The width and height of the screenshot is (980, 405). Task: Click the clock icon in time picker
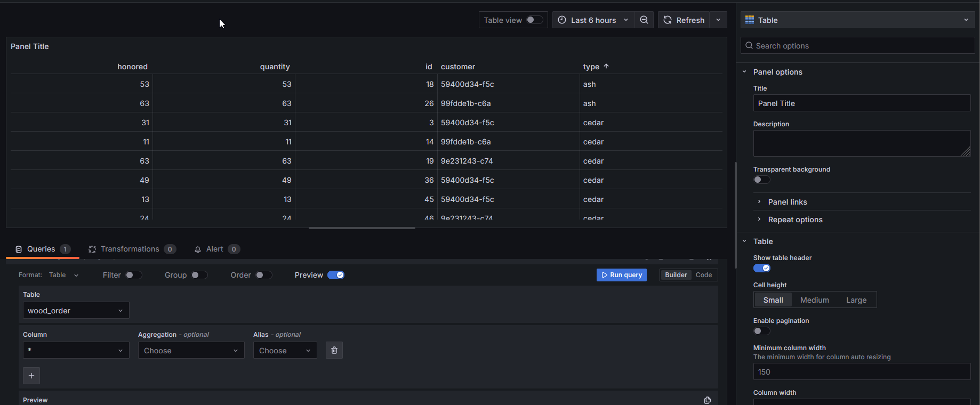(x=562, y=20)
